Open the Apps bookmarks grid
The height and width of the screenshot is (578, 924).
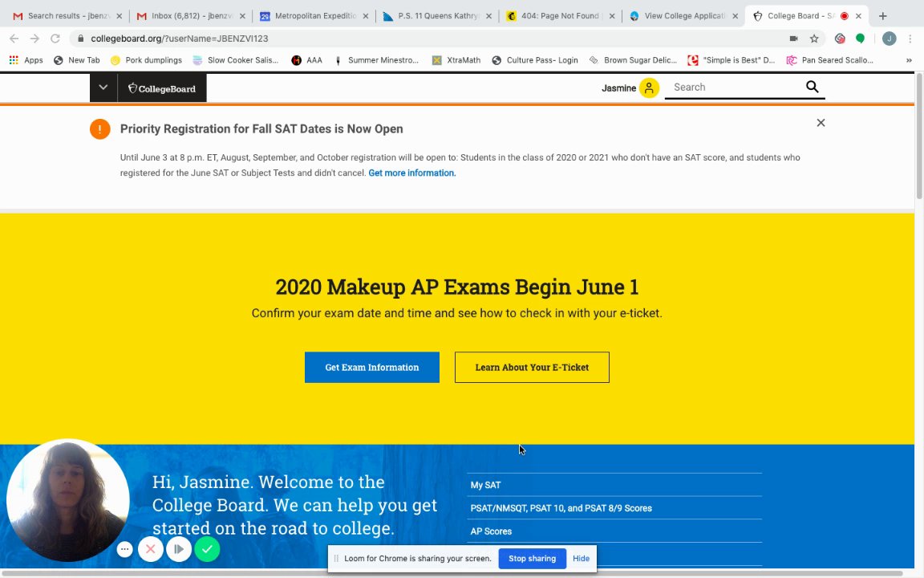pos(26,60)
